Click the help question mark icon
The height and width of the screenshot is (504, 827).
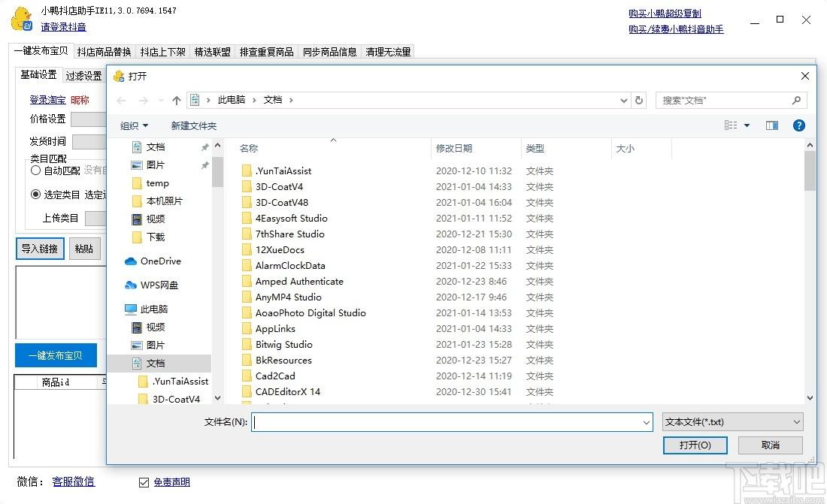(x=798, y=125)
